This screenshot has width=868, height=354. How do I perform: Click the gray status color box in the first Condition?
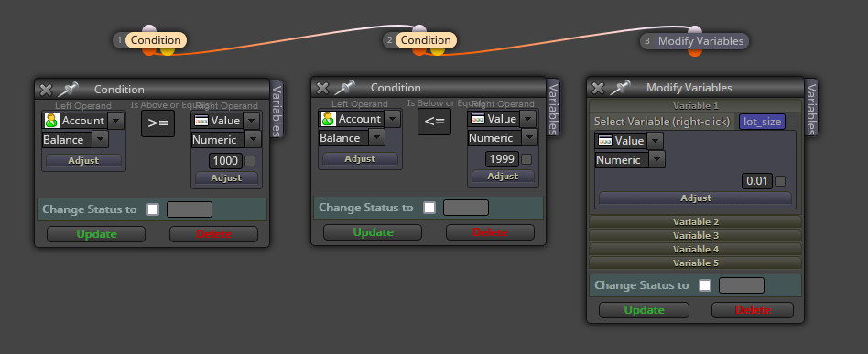(190, 209)
